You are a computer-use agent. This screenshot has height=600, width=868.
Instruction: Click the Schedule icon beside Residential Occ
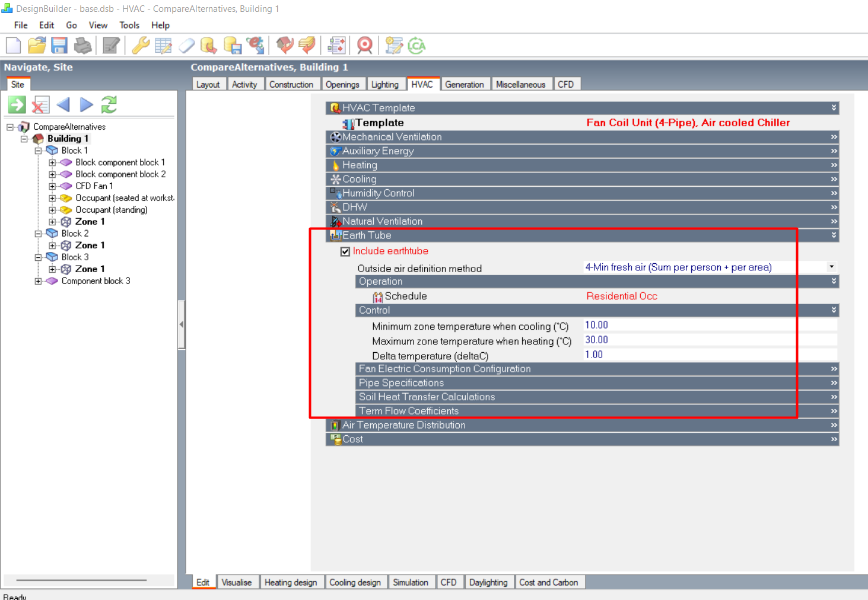pyautogui.click(x=378, y=296)
